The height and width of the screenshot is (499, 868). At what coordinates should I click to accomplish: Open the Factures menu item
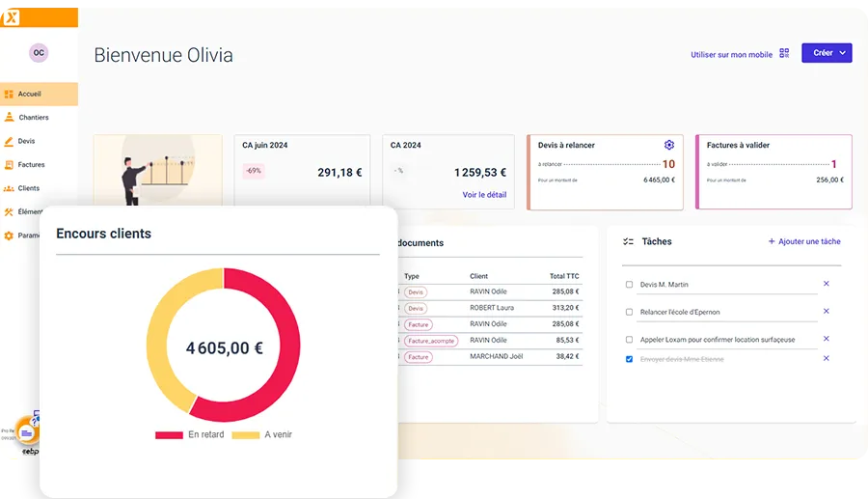(x=31, y=165)
